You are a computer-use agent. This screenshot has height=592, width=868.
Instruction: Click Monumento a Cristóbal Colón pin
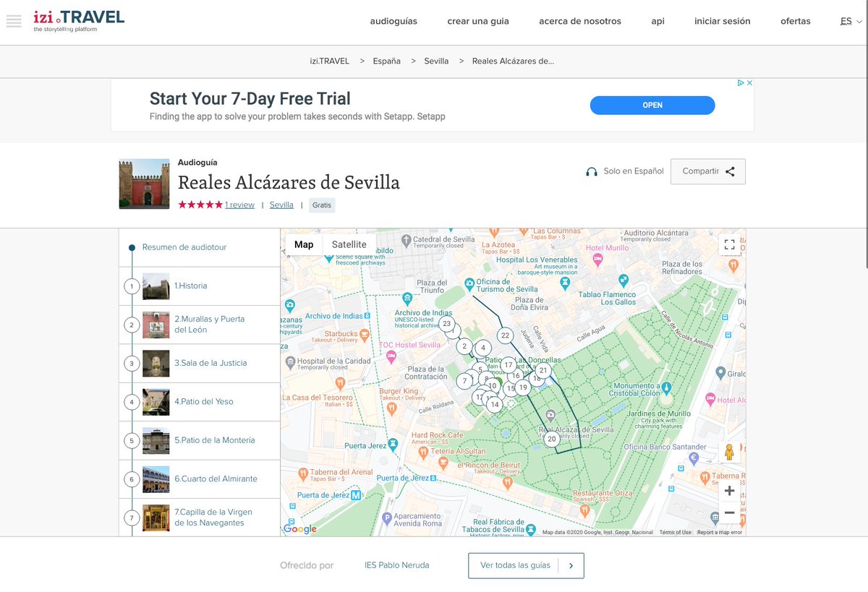click(x=666, y=390)
